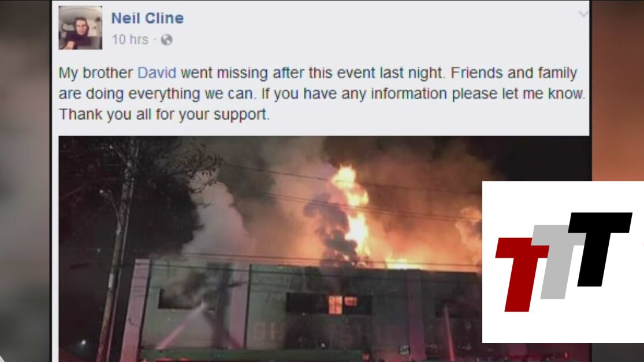Click the TTT logo overlay
The image size is (644, 362).
(563, 262)
